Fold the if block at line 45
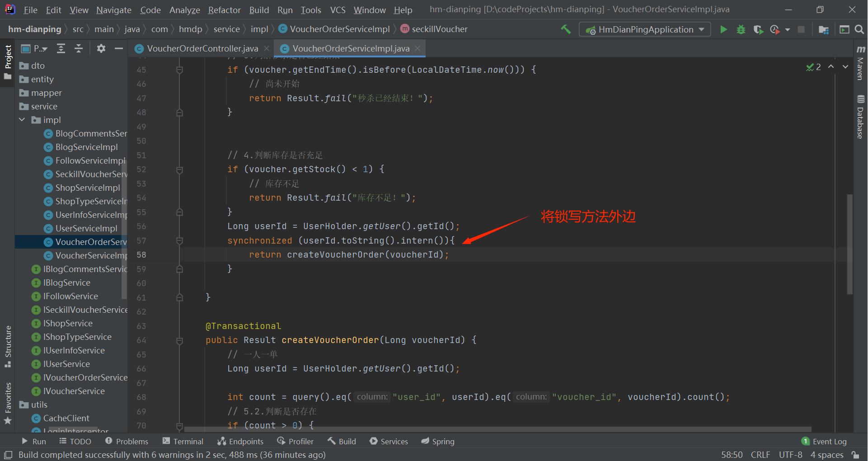 pos(179,70)
